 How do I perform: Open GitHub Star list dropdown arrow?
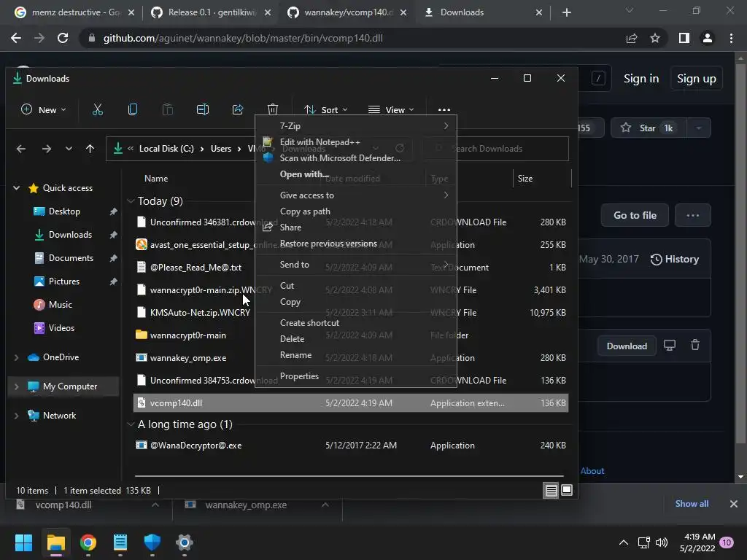click(699, 128)
